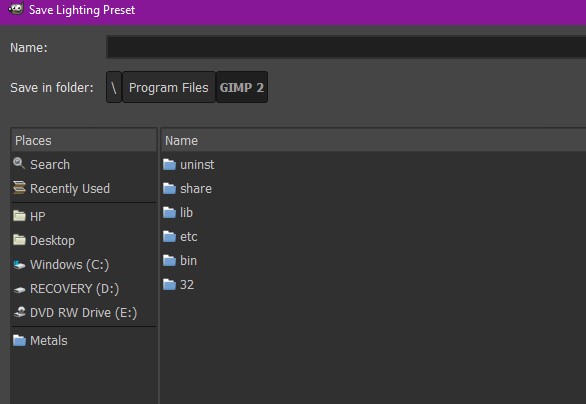The image size is (586, 404).
Task: Sort files by the Name column header
Action: coord(374,141)
